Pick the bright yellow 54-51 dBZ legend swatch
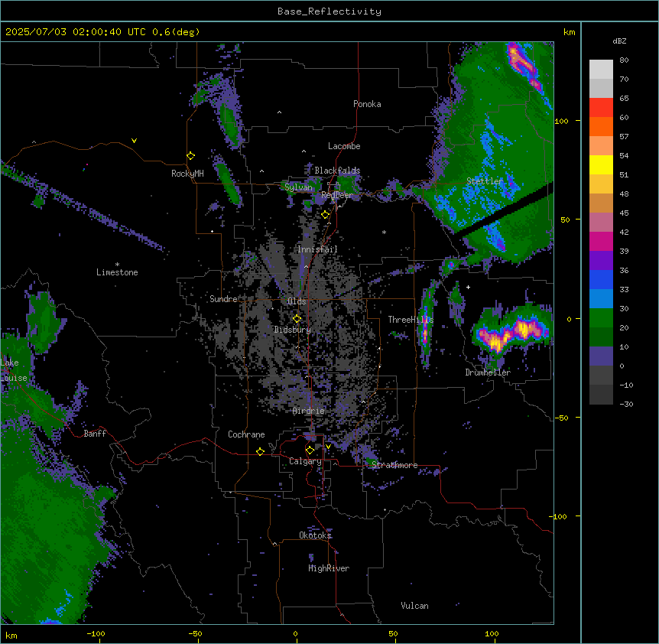Viewport: 659px width, 644px height. click(601, 164)
